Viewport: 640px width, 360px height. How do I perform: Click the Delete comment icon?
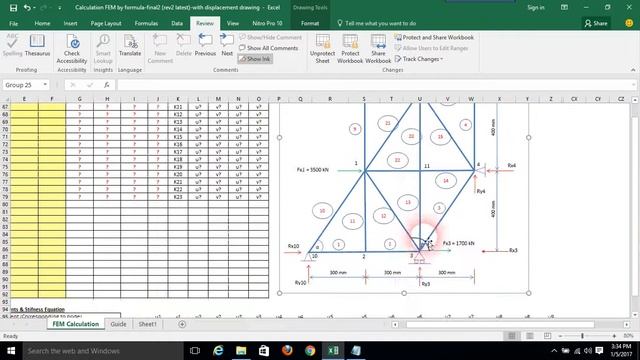point(183,45)
